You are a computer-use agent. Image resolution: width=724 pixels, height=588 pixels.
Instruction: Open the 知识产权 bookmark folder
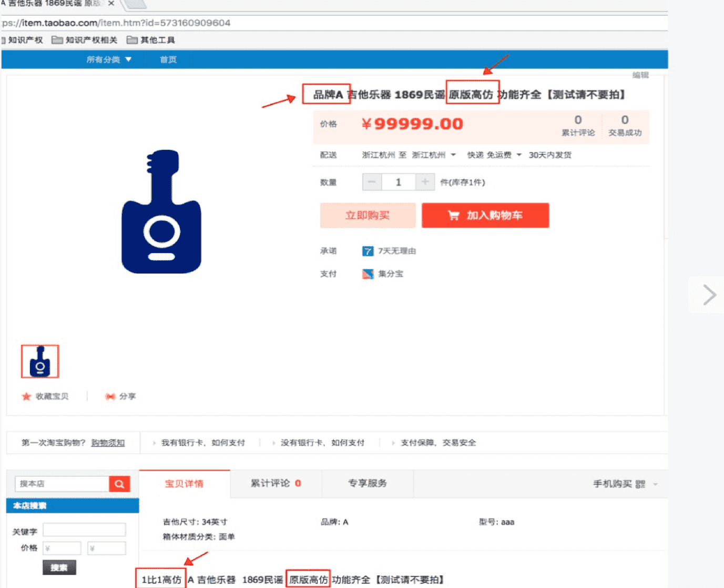tap(22, 40)
